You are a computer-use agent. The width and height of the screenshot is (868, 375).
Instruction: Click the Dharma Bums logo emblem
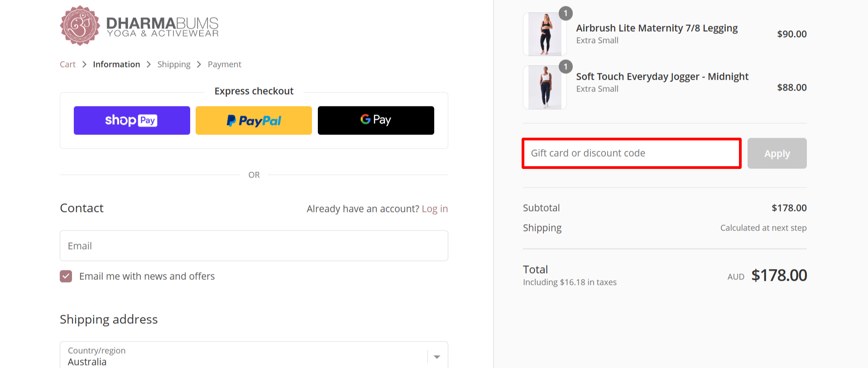80,25
